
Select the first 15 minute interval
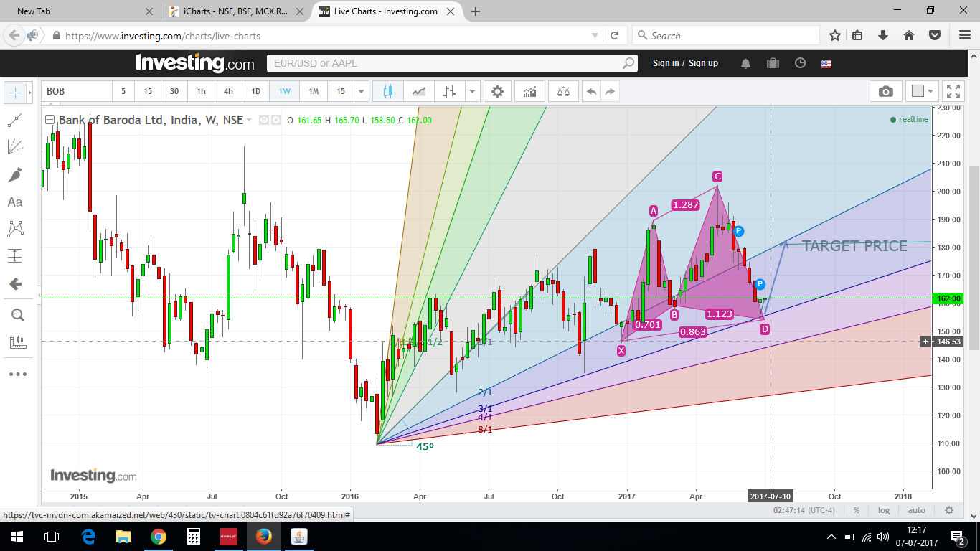click(148, 92)
